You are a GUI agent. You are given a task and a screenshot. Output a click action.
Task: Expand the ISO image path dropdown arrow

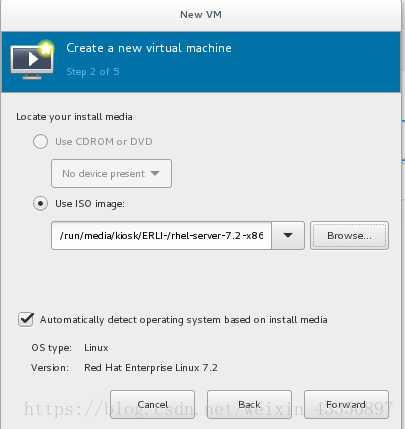click(288, 235)
